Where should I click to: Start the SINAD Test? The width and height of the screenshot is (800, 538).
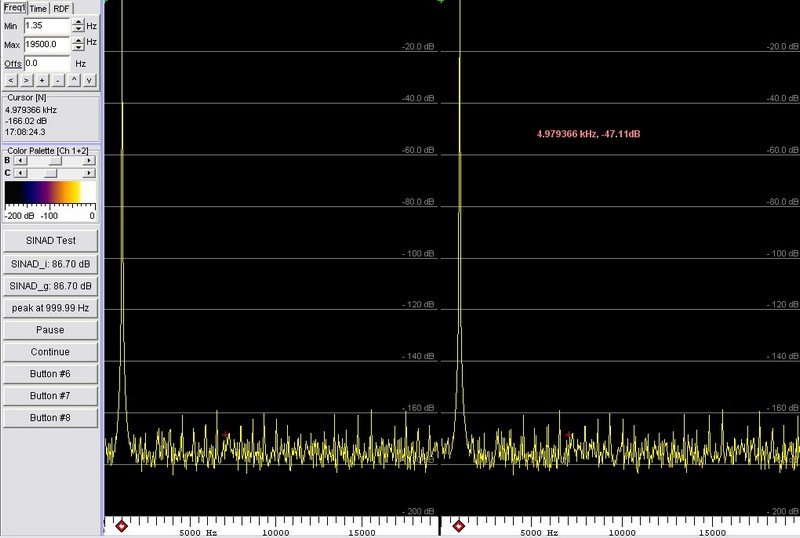[x=51, y=240]
